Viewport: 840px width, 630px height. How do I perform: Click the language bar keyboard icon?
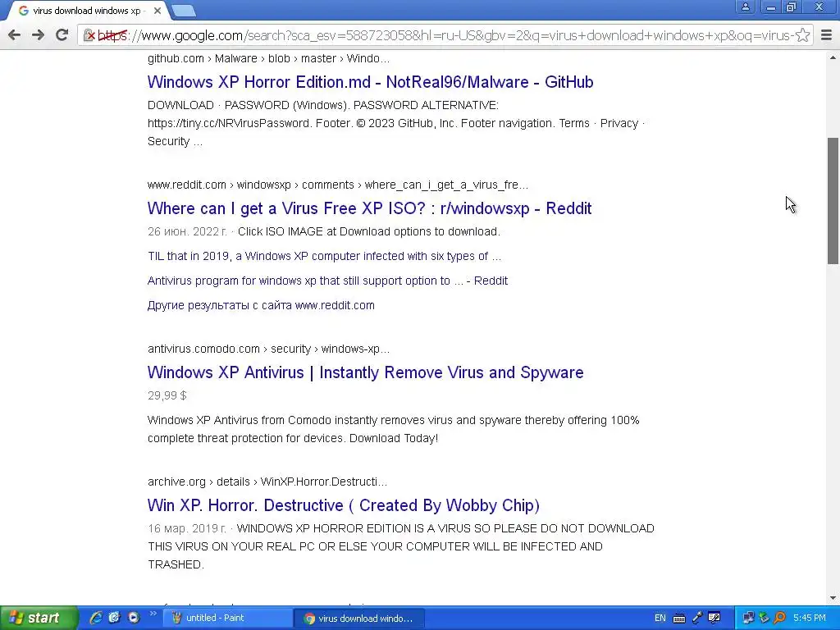[678, 619]
